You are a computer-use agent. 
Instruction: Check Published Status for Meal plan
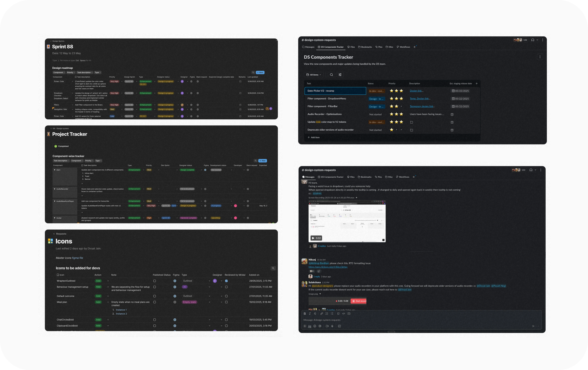tap(155, 302)
